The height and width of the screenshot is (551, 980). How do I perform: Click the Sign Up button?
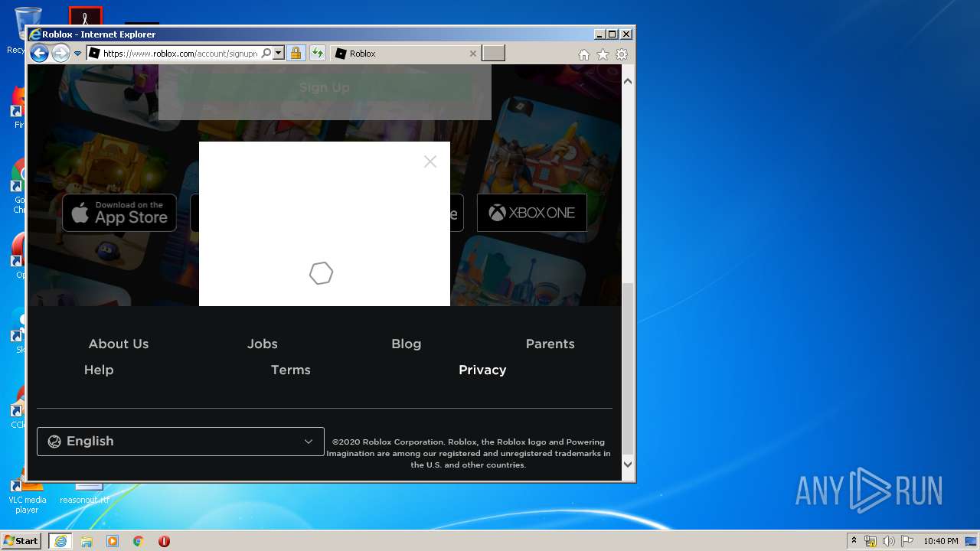325,87
